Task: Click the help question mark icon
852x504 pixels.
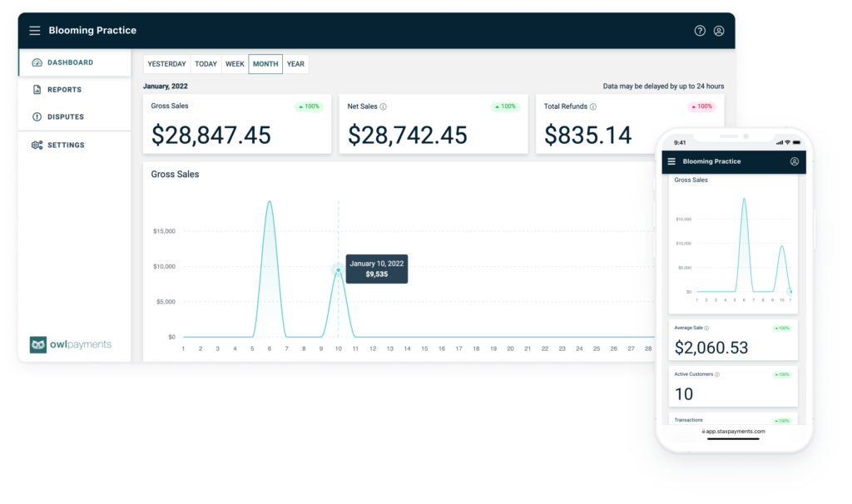Action: (x=700, y=31)
